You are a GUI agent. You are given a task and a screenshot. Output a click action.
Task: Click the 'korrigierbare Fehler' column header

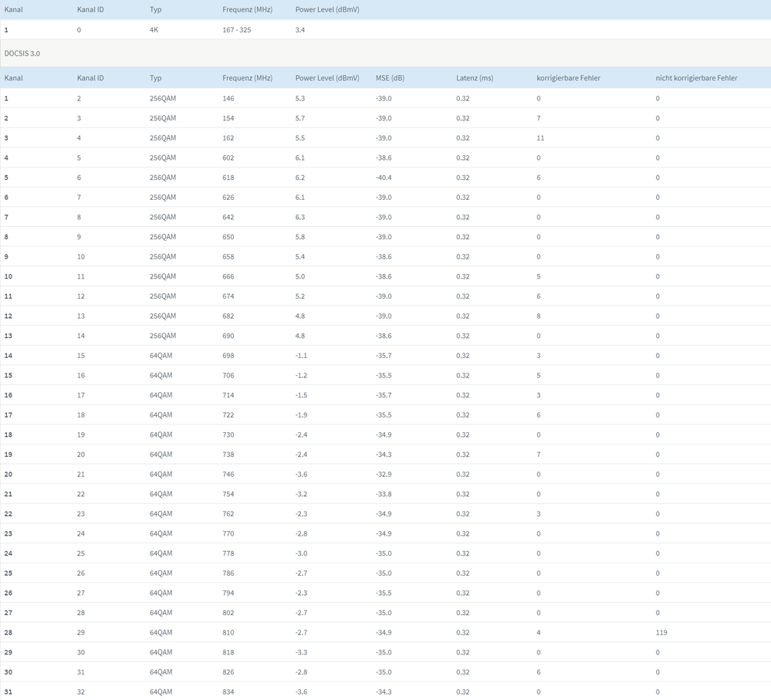tap(569, 78)
